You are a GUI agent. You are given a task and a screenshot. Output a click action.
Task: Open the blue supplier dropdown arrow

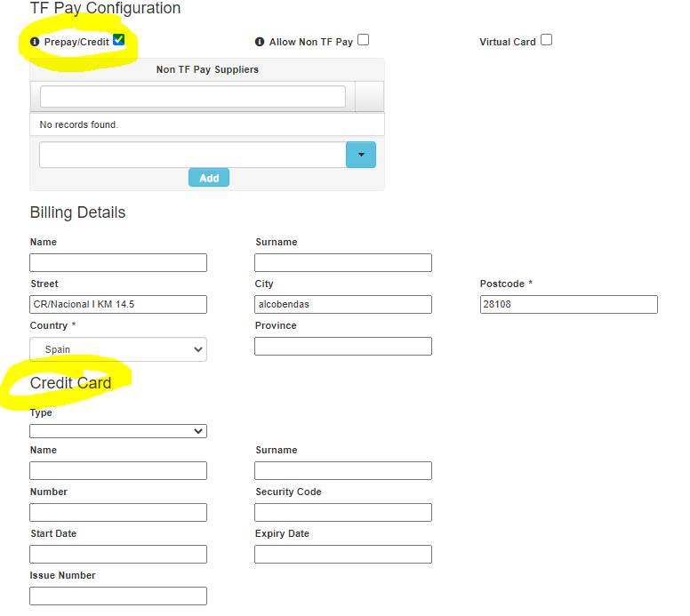tap(360, 155)
